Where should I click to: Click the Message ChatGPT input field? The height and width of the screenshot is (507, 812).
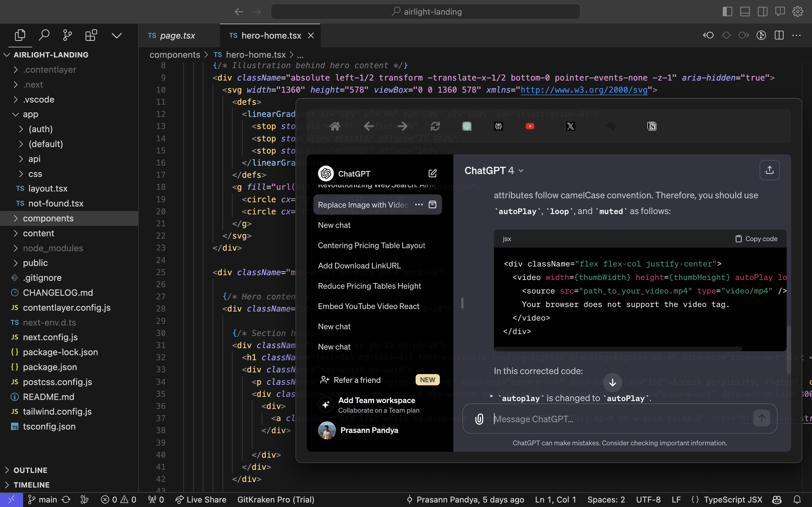click(617, 419)
